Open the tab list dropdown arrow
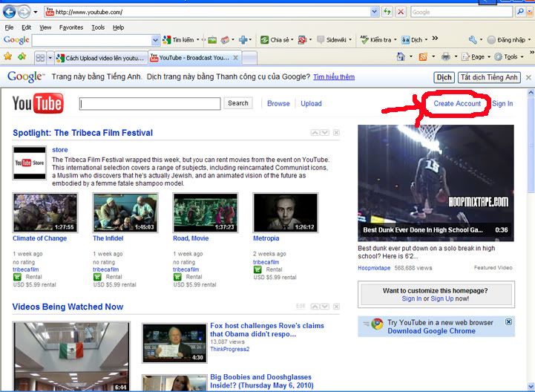 point(50,58)
